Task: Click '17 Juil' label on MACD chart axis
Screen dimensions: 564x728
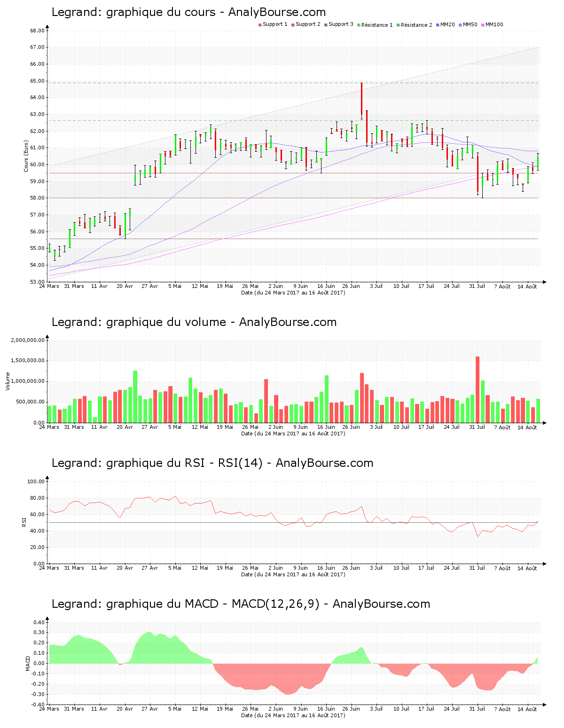Action: (426, 709)
